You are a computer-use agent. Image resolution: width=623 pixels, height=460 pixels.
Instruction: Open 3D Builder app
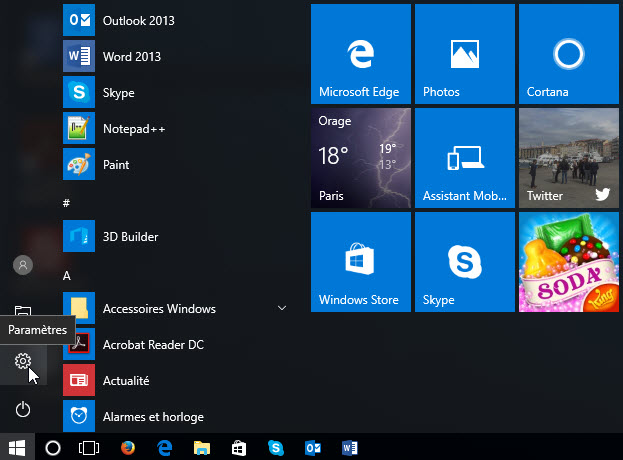175,236
